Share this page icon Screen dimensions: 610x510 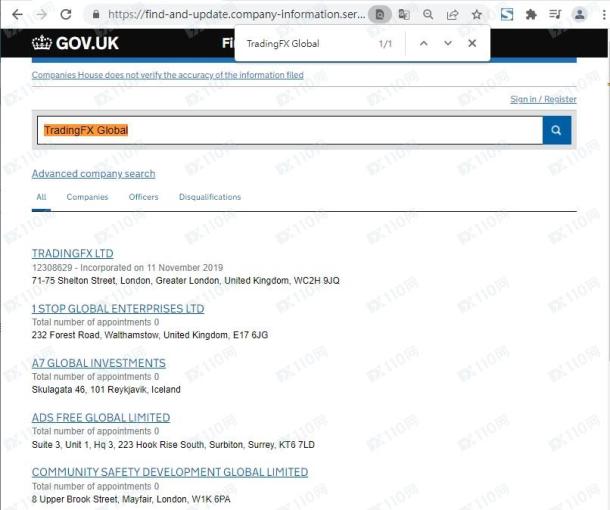click(452, 15)
